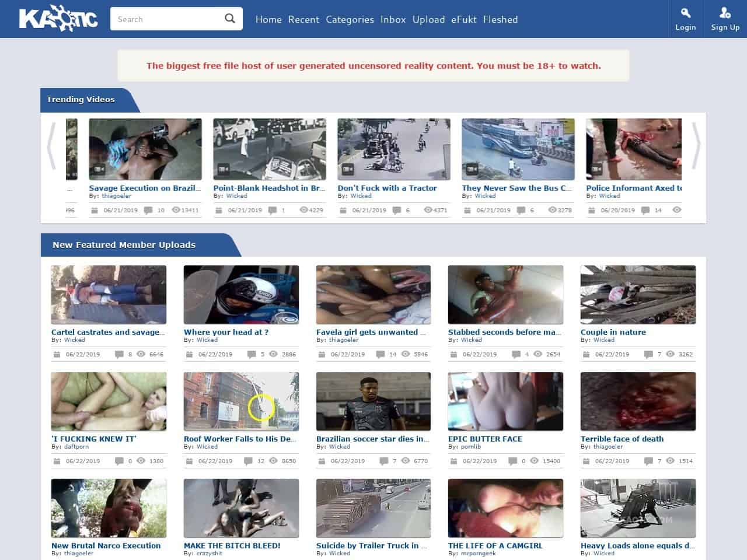Click views eye icon under 'Where your head at ?'
The image size is (747, 560).
tap(273, 354)
